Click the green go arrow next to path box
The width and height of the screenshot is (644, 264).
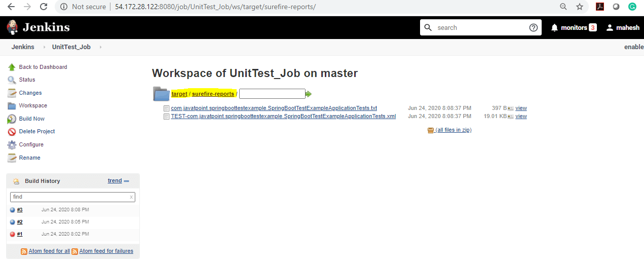[308, 94]
